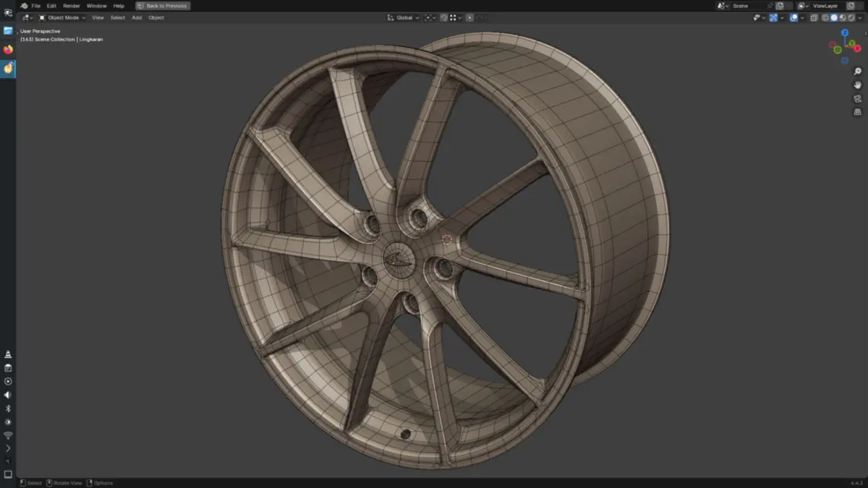This screenshot has width=868, height=488.
Task: Open the Edit menu
Action: coord(52,6)
